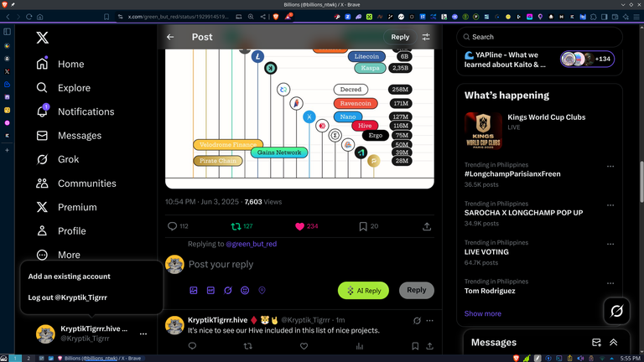
Task: Click the share post icon
Action: coord(427,226)
